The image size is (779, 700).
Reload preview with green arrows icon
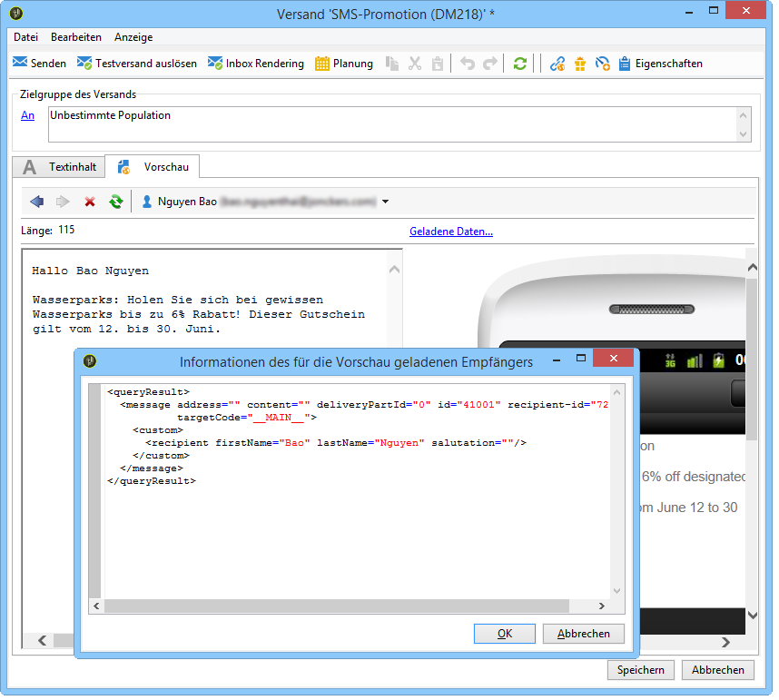(115, 202)
